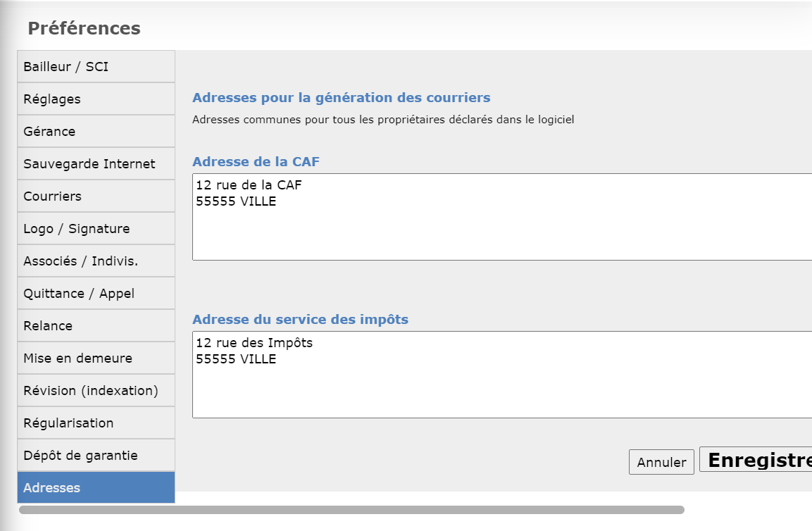Click the Annuler button
Image resolution: width=812 pixels, height=531 pixels.
661,463
